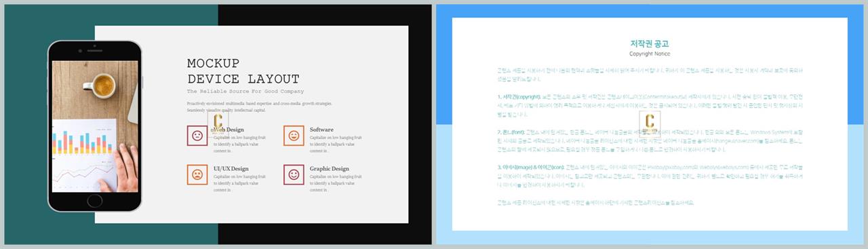Click the "MOCKUP DEVICE LAYOUT" heading
Viewport: 868px width, 249px height.
[243, 71]
